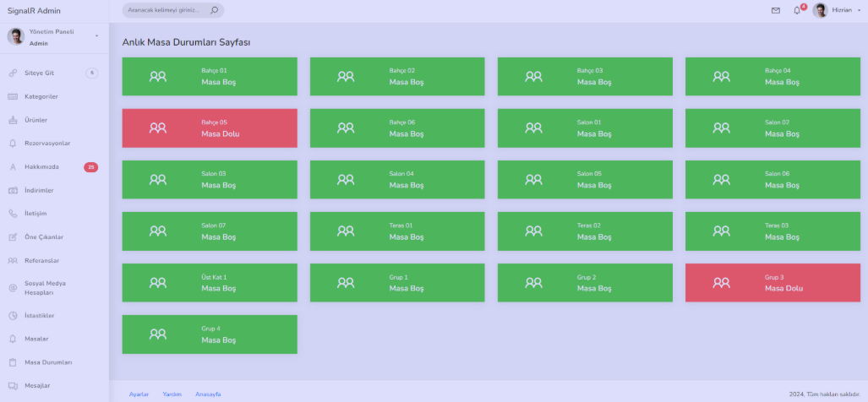Click the Siteye Git link icon
This screenshot has height=402, width=868.
tap(13, 73)
